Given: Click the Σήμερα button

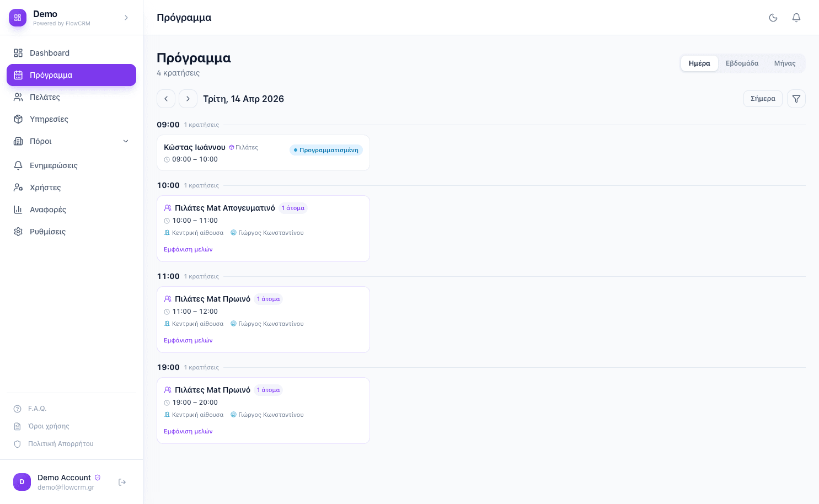Looking at the screenshot, I should (763, 99).
